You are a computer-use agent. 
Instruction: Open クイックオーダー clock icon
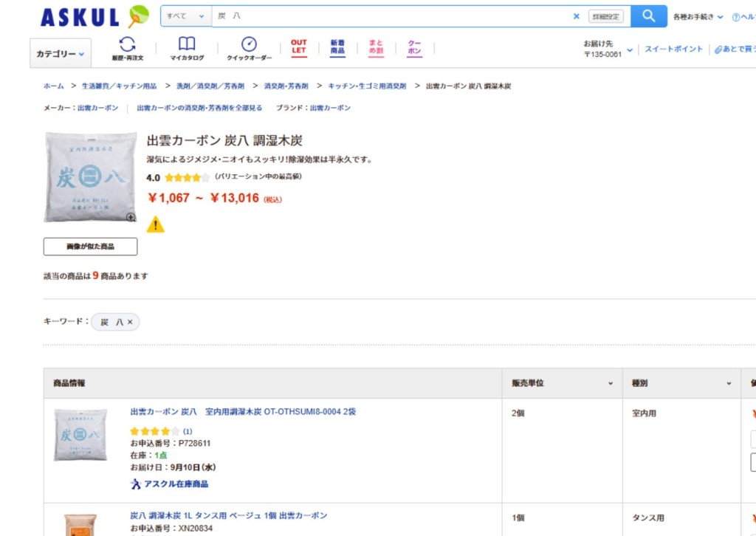coord(250,49)
